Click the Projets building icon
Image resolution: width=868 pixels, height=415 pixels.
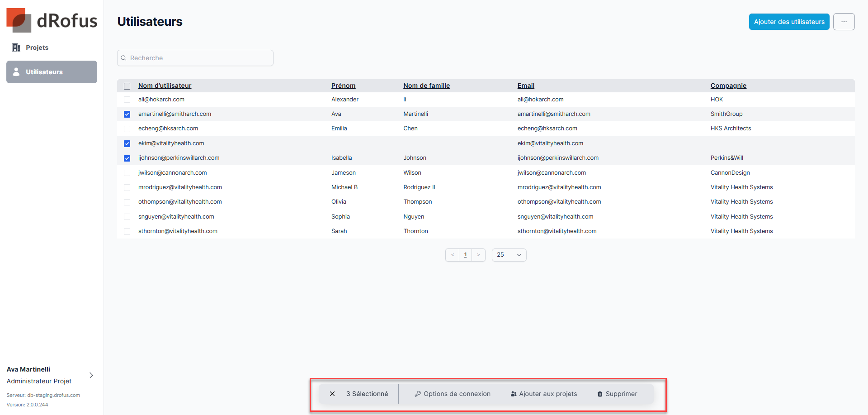[x=16, y=48]
